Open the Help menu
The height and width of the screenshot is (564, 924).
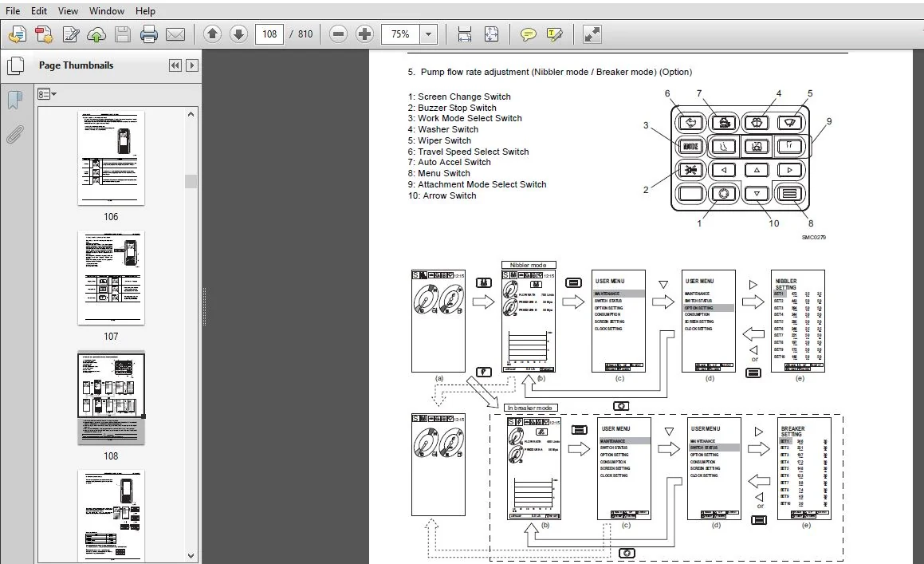coord(145,10)
